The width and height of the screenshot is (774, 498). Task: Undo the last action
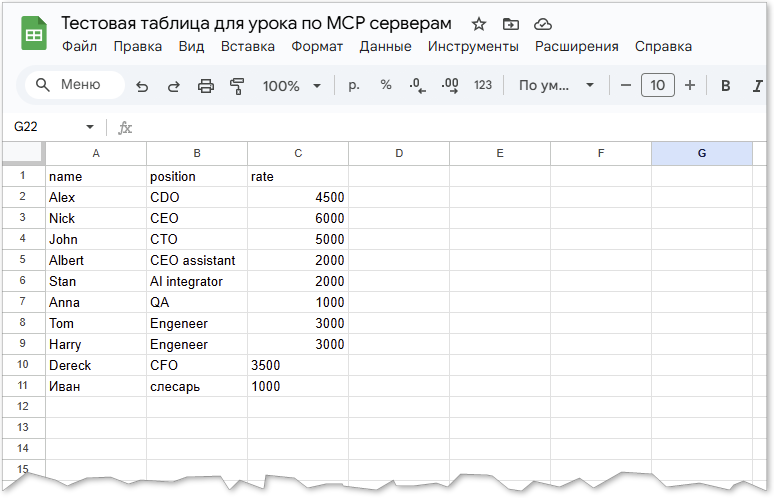point(142,86)
